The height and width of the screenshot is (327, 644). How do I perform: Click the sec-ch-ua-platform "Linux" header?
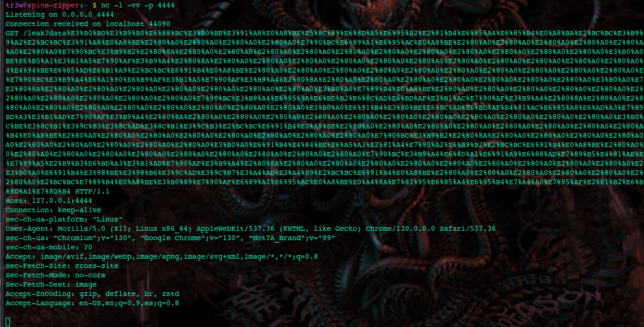[x=64, y=219]
